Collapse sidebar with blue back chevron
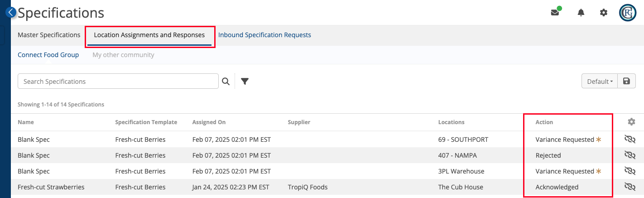644x198 pixels. (x=11, y=12)
